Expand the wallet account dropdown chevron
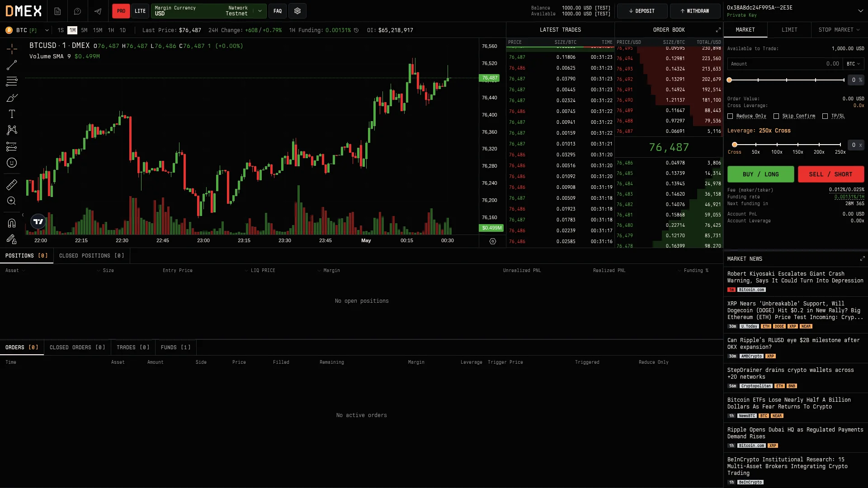 point(860,11)
